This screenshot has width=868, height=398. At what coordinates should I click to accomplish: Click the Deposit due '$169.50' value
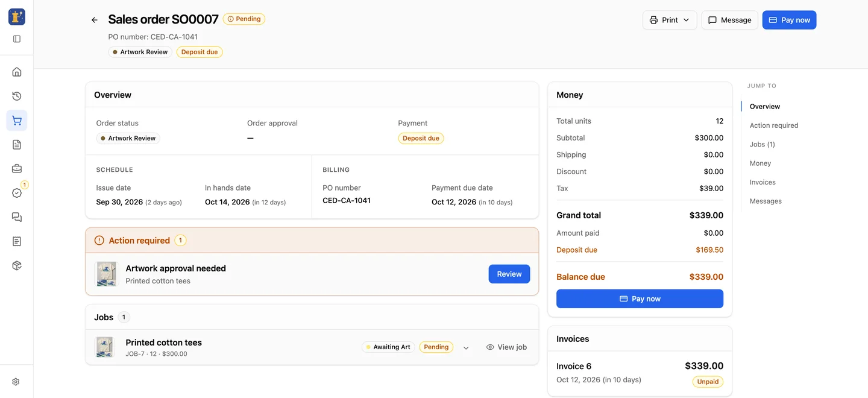(709, 250)
